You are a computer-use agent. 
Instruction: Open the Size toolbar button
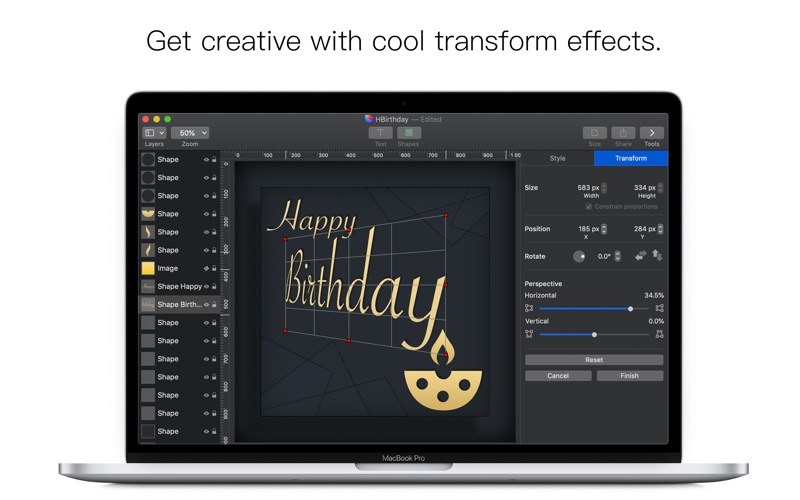click(x=594, y=133)
